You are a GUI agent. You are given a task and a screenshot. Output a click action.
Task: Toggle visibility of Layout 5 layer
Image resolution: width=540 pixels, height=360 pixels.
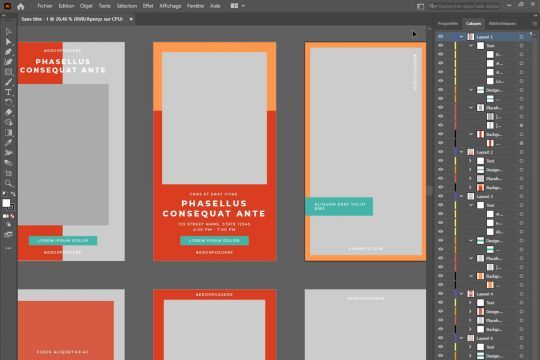(x=440, y=338)
